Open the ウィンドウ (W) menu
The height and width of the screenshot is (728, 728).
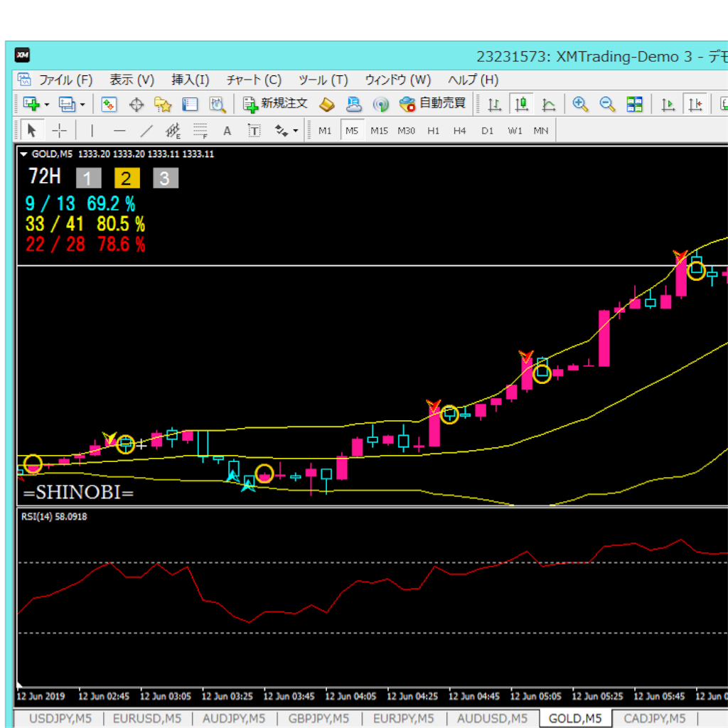tap(398, 80)
